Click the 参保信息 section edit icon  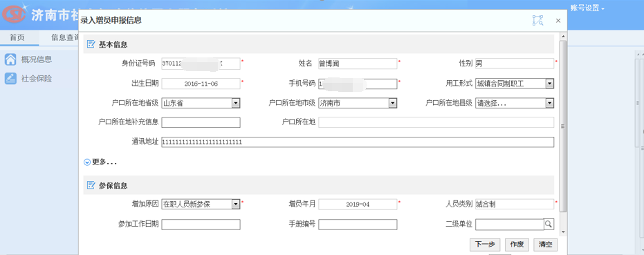point(91,185)
